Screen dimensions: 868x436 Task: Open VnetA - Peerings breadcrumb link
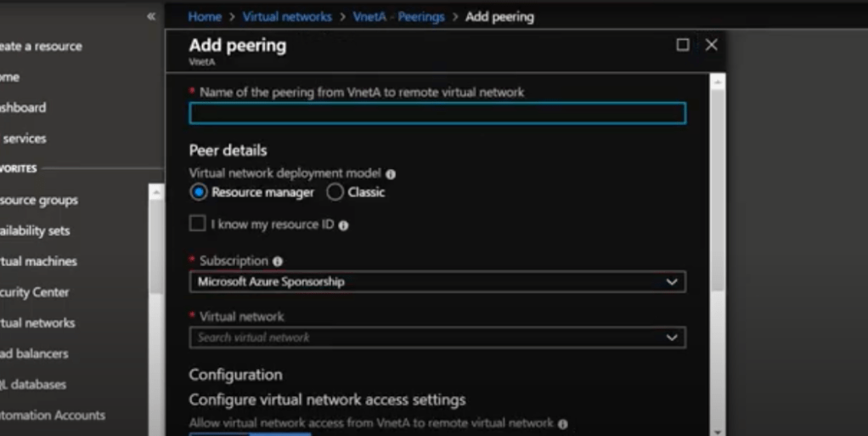(x=398, y=16)
